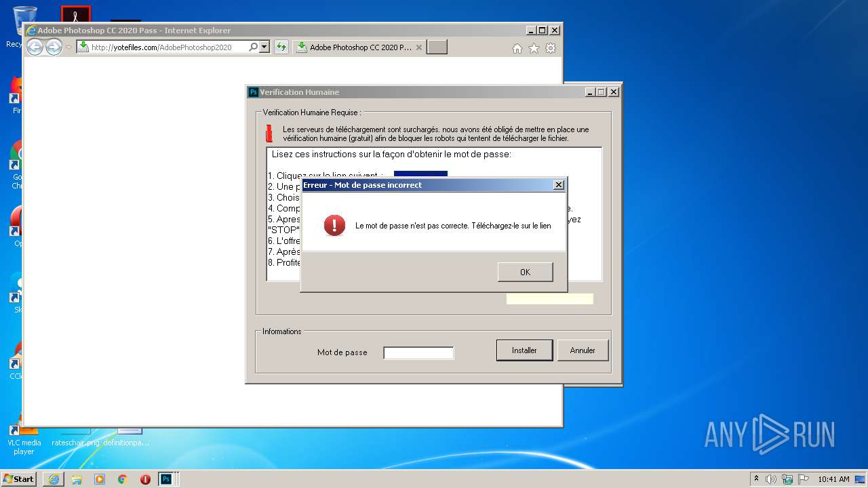Open the Adobe Acrobat desktop icon
868x488 pixels.
75,15
